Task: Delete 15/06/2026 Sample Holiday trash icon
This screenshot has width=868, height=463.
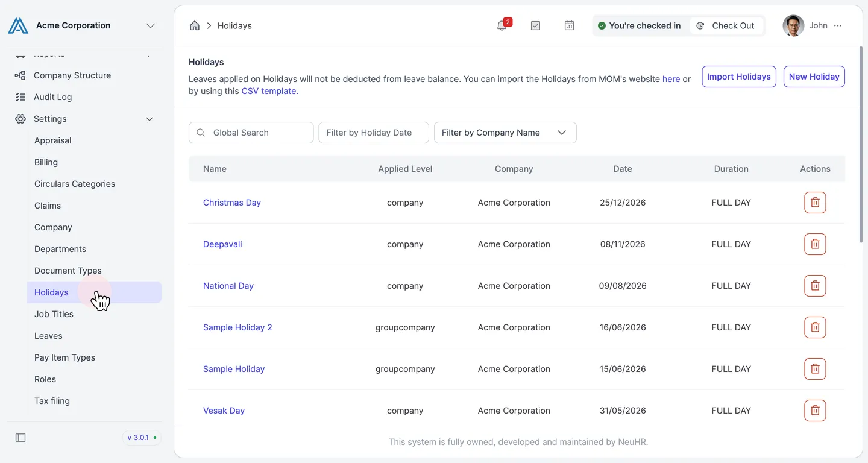Action: pyautogui.click(x=815, y=369)
